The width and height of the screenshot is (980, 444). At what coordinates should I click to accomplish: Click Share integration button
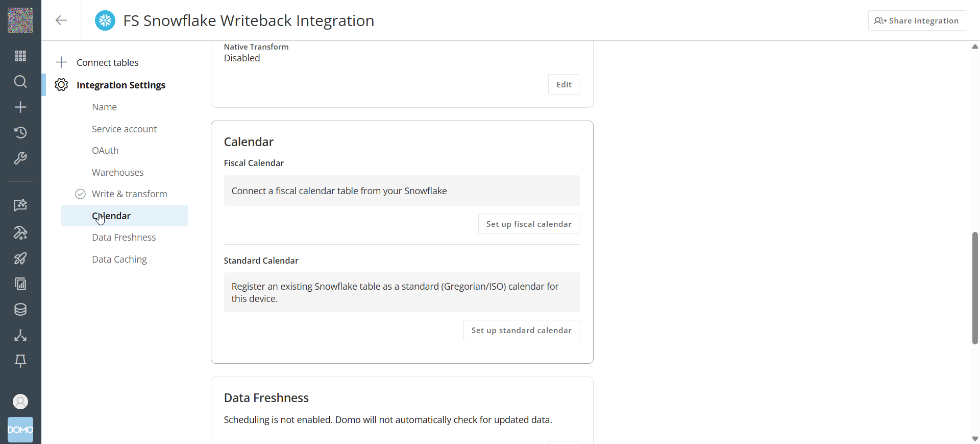point(917,20)
